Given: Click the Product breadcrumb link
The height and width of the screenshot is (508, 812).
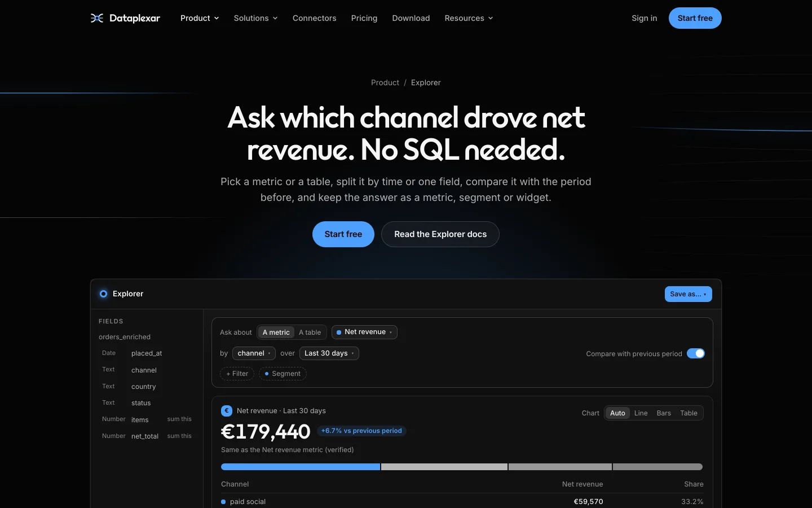Looking at the screenshot, I should [x=385, y=82].
